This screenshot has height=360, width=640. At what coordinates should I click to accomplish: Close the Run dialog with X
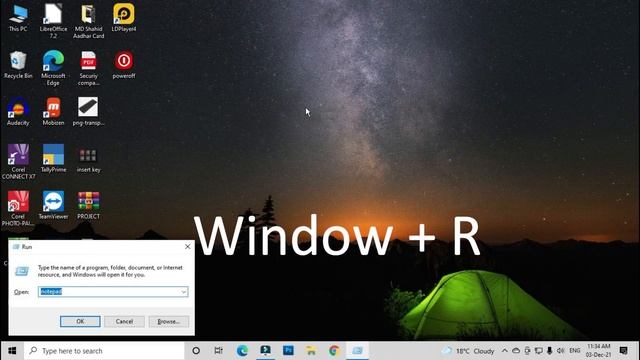(x=187, y=247)
